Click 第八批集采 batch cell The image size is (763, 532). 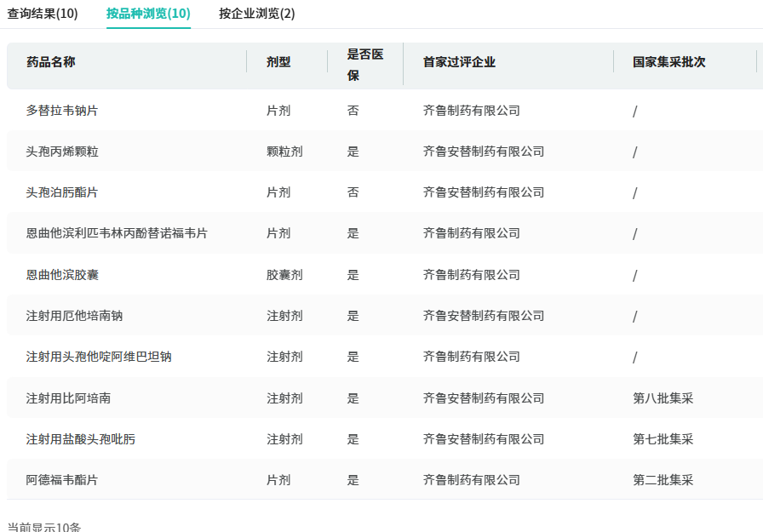coord(663,398)
